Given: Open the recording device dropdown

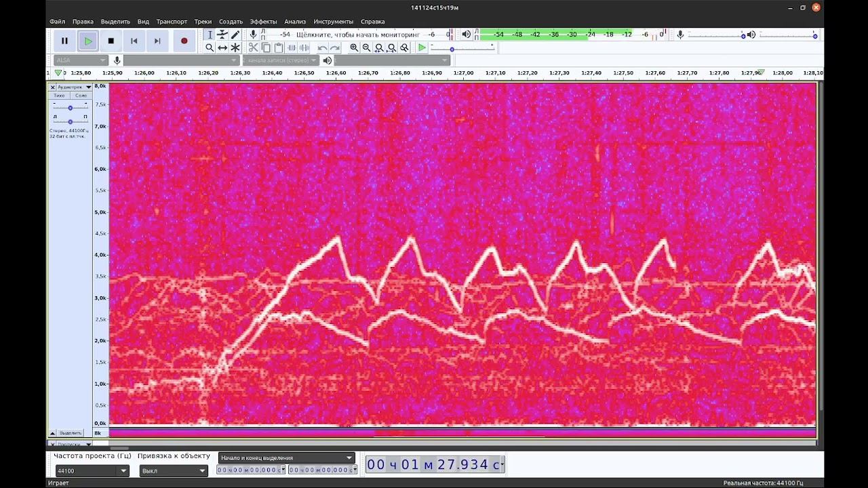Looking at the screenshot, I should (181, 60).
